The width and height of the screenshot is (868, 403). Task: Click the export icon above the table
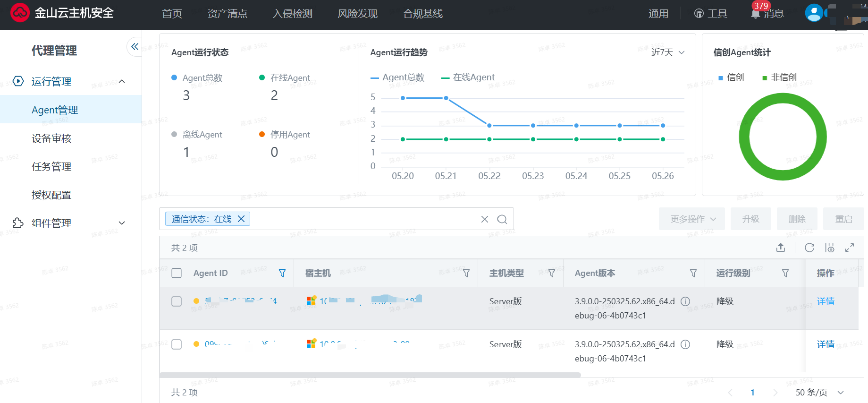pos(781,248)
